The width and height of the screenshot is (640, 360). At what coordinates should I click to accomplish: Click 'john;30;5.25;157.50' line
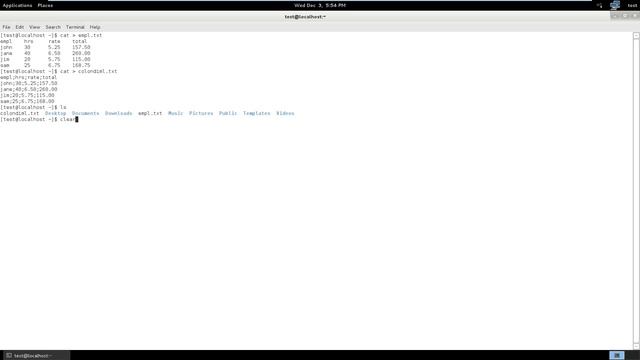click(x=29, y=83)
